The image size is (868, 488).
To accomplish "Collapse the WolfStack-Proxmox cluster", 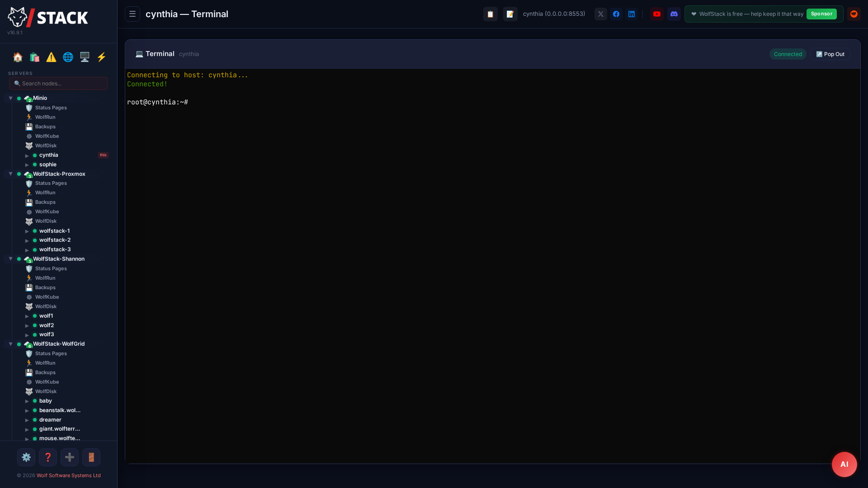I will tap(10, 174).
